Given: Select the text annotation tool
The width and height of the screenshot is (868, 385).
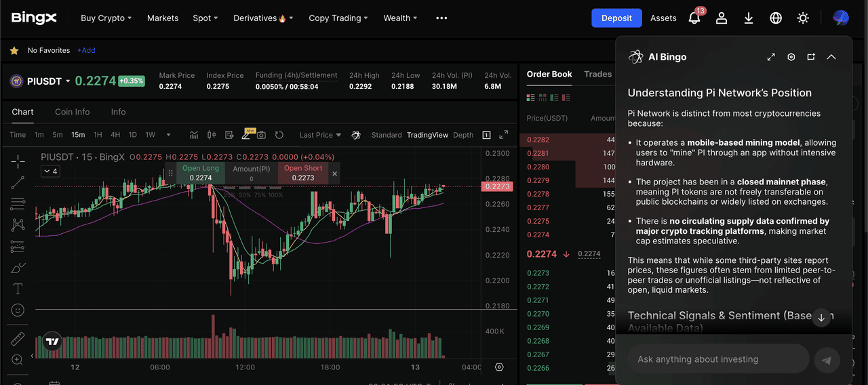Looking at the screenshot, I should [18, 289].
